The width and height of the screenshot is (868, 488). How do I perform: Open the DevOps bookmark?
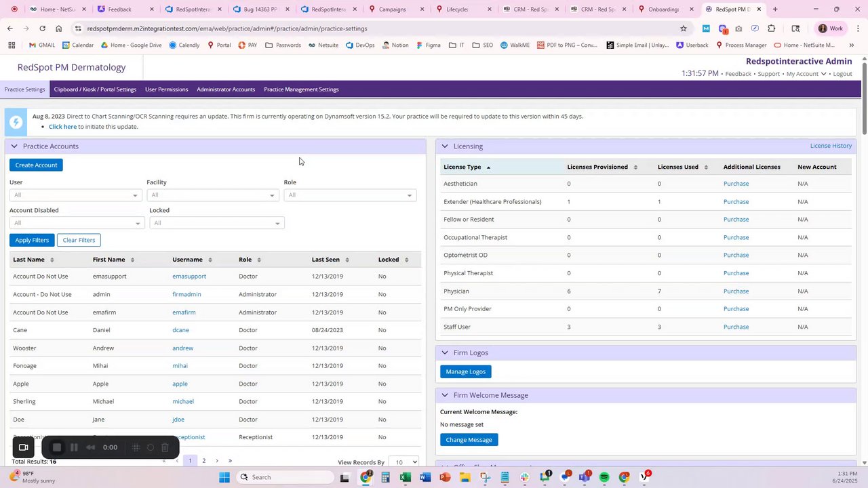pyautogui.click(x=360, y=45)
